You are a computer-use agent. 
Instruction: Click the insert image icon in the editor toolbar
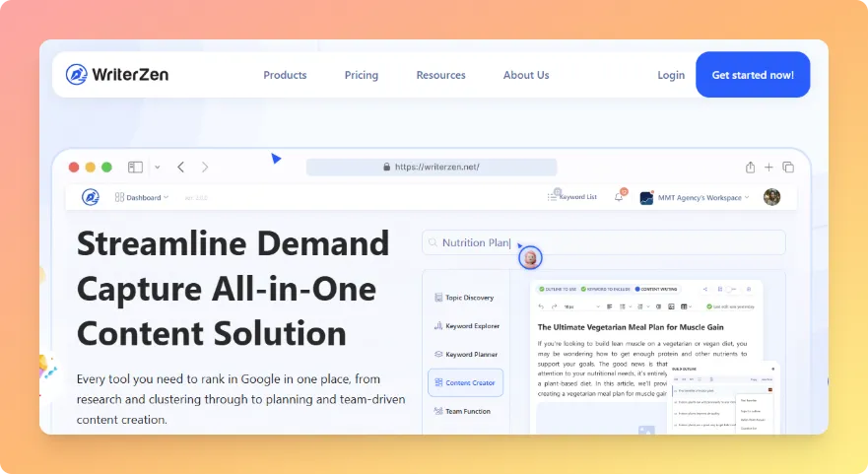[671, 306]
